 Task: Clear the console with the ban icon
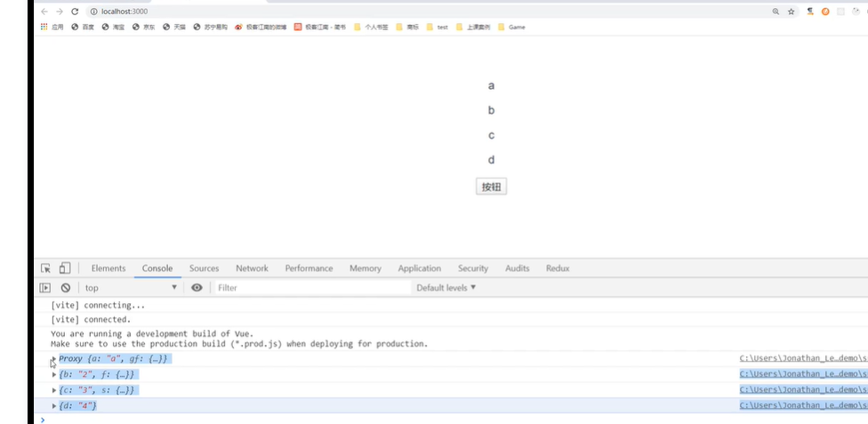tap(65, 287)
